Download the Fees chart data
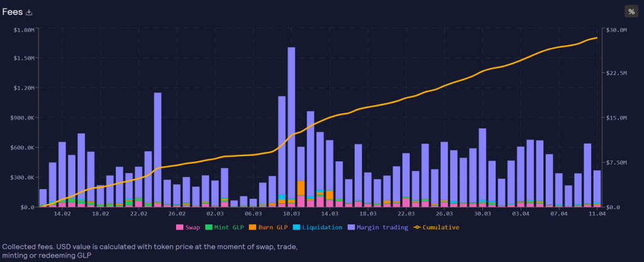 (x=29, y=12)
